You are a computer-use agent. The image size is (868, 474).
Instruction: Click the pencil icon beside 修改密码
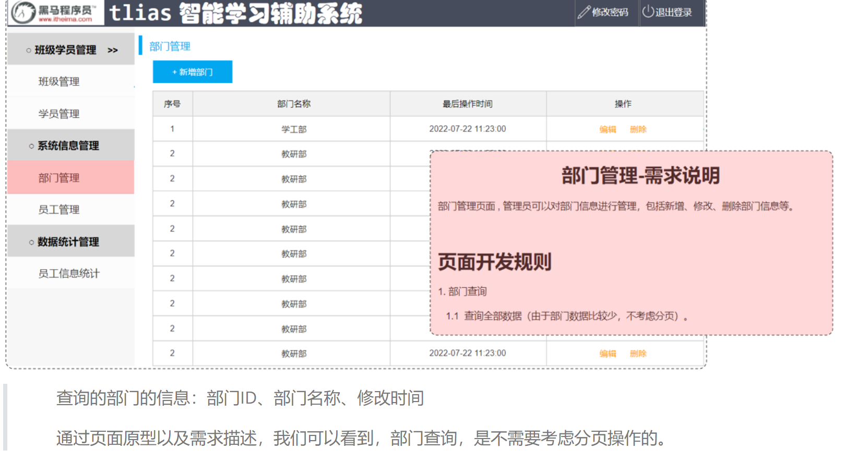[584, 12]
